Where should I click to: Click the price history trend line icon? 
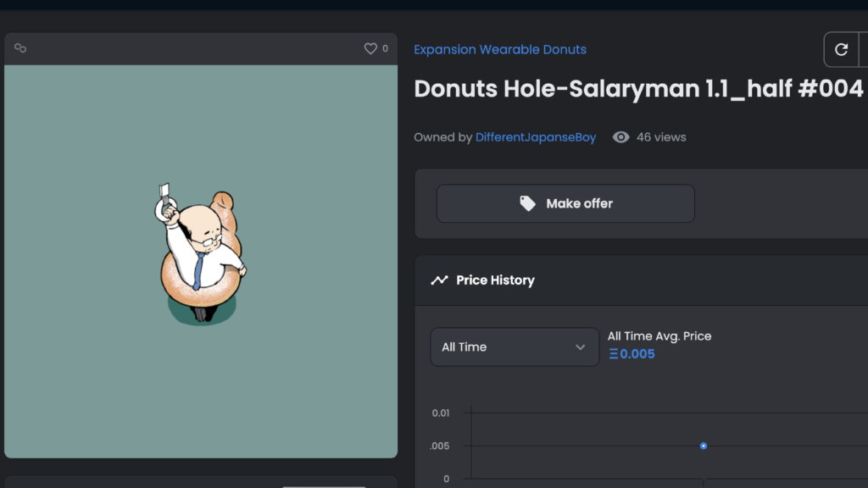click(440, 280)
